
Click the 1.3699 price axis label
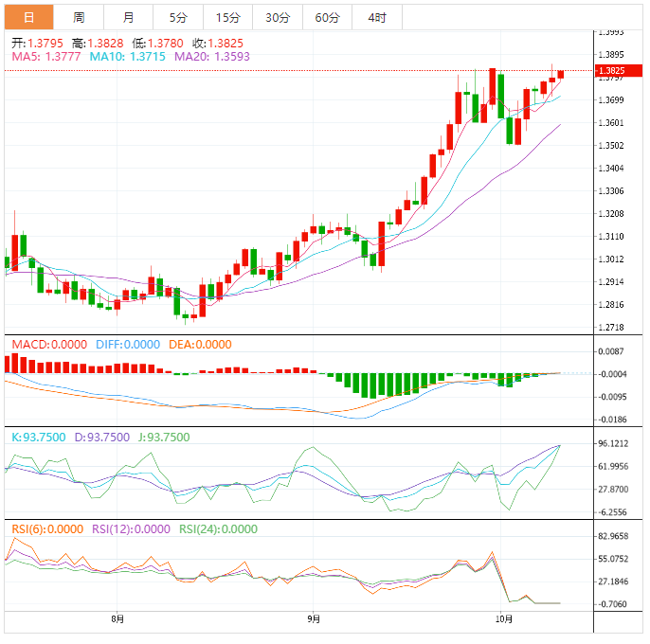(x=611, y=99)
